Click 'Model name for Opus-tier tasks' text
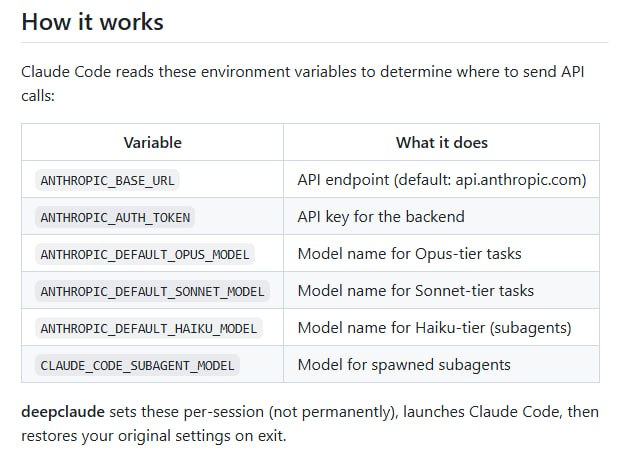The height and width of the screenshot is (459, 638). pyautogui.click(x=409, y=254)
